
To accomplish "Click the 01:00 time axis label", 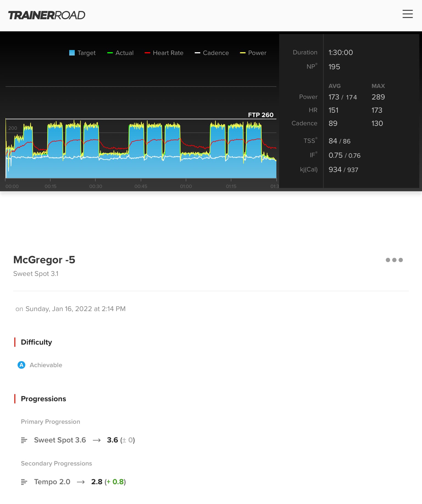I will [x=186, y=186].
